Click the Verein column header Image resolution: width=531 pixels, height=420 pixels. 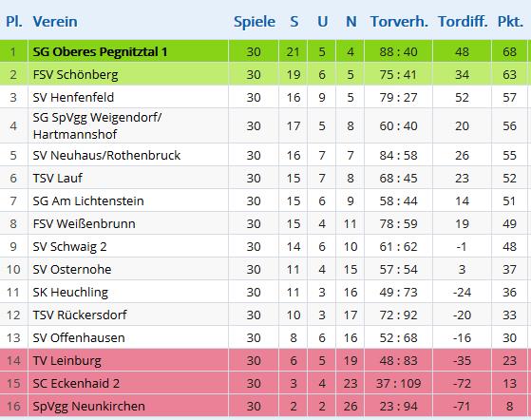pyautogui.click(x=55, y=21)
